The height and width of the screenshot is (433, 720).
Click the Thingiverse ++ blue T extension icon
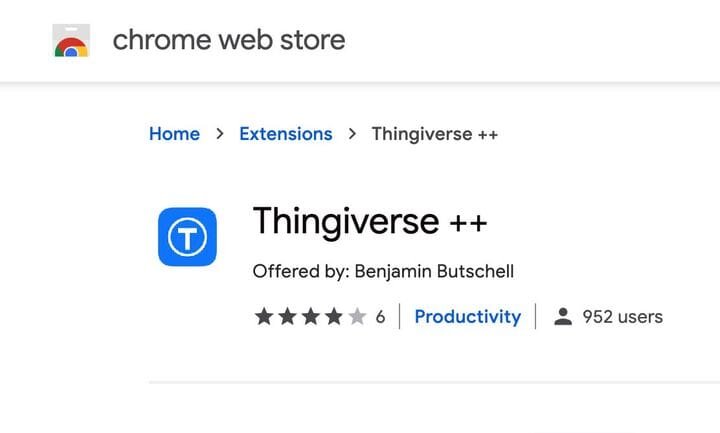(x=187, y=237)
